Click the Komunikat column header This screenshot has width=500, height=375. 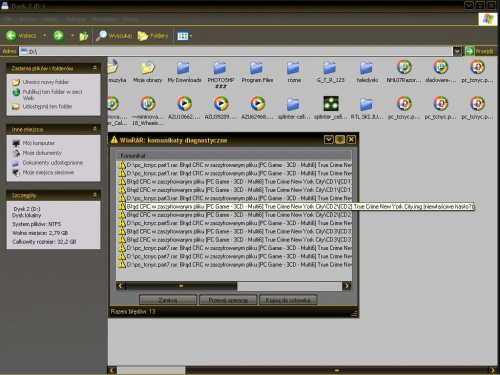233,156
